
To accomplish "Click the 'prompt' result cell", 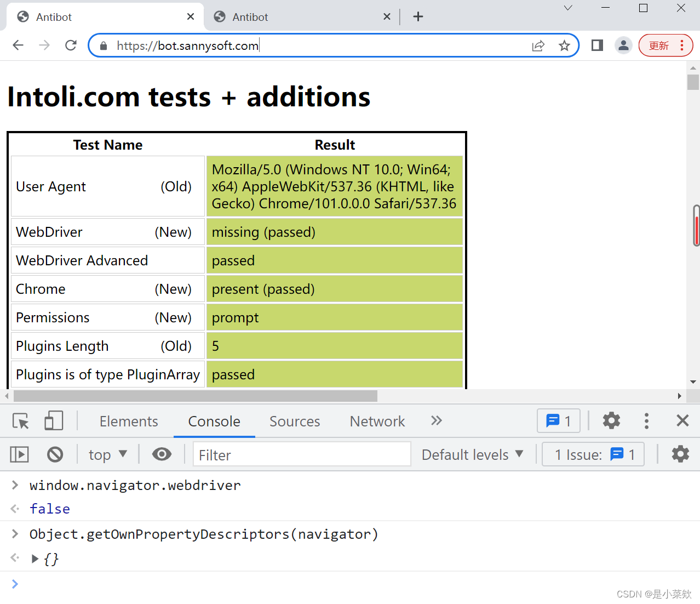I will [335, 317].
